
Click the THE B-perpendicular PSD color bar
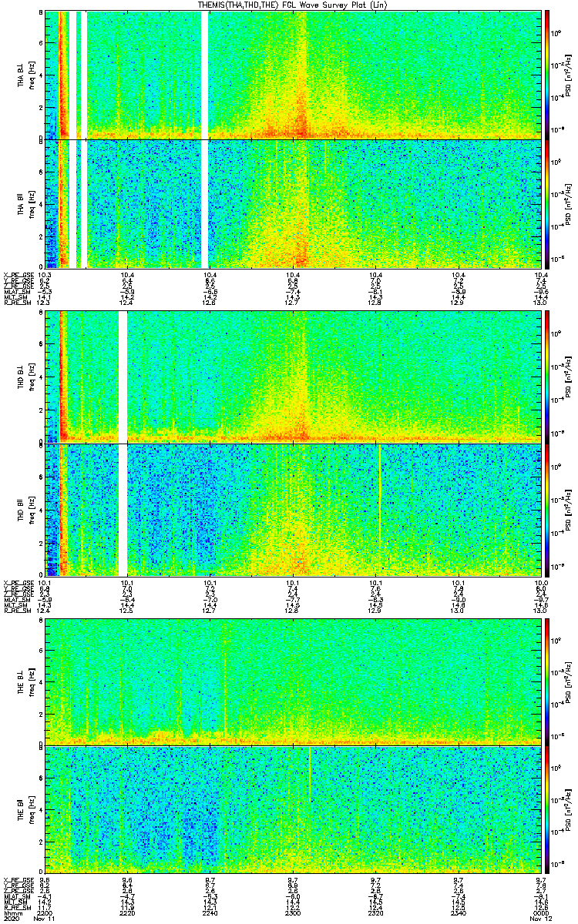pyautogui.click(x=548, y=681)
